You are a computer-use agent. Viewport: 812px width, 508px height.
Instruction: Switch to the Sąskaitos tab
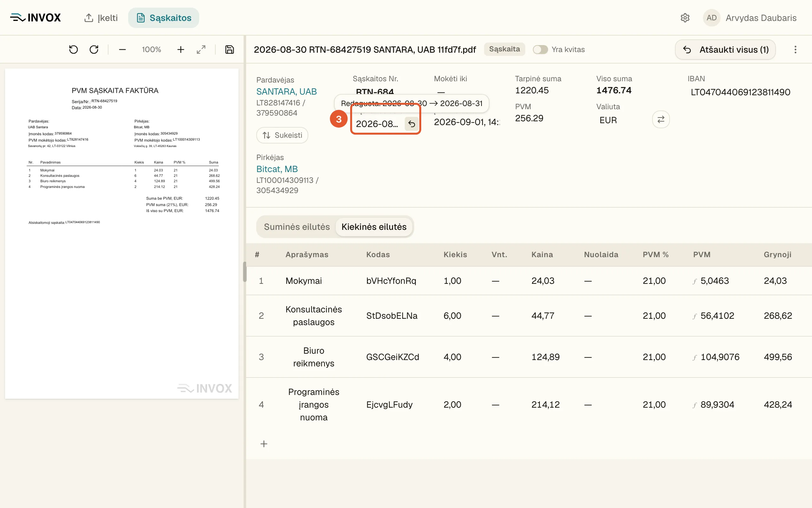tap(163, 18)
